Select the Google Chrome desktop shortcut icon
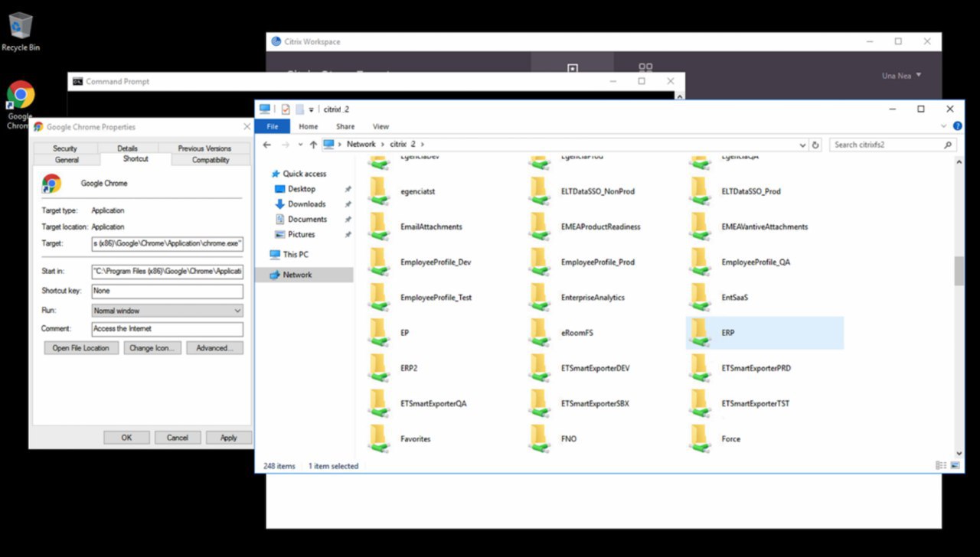 tap(21, 95)
